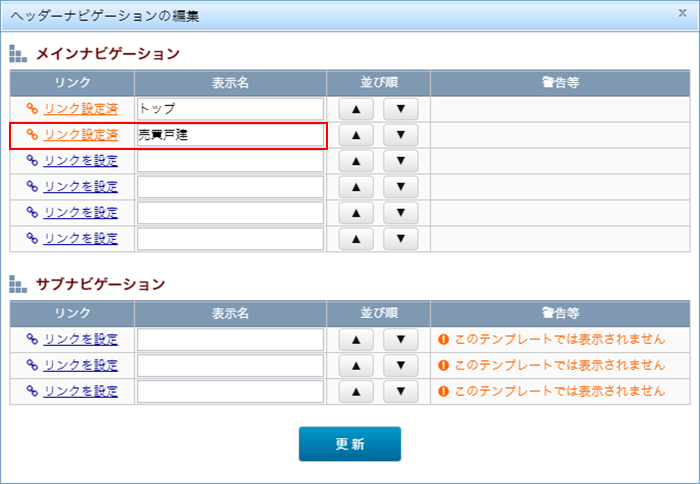Focus the トップ display name field
700x484 pixels.
[230, 108]
